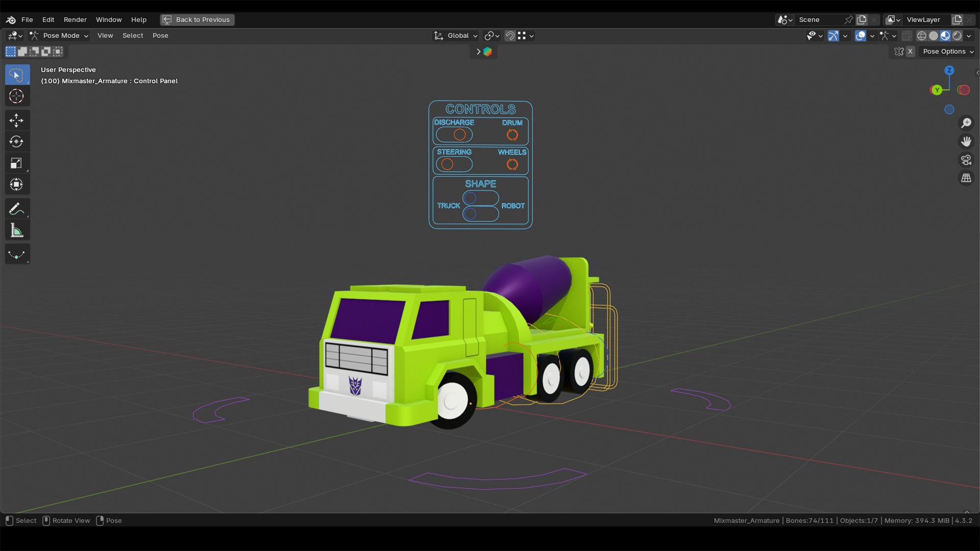Open the Window menu
The height and width of the screenshot is (551, 980).
109,19
